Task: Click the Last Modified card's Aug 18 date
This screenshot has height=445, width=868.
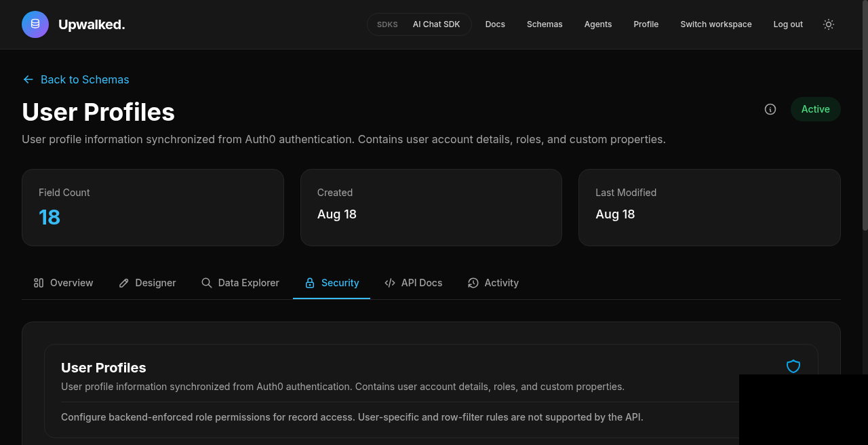Action: 615,214
